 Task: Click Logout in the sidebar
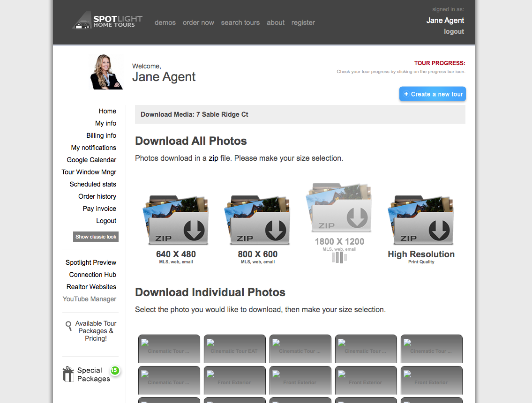click(106, 221)
